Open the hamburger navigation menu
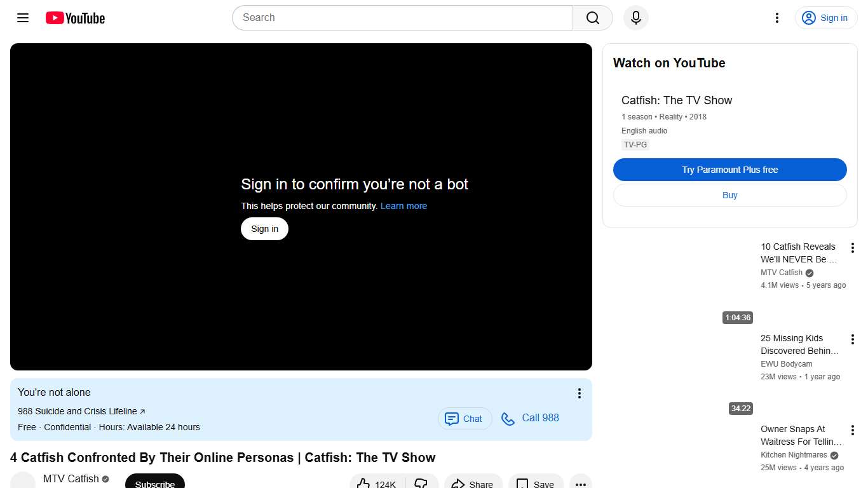The height and width of the screenshot is (488, 868). (x=22, y=18)
